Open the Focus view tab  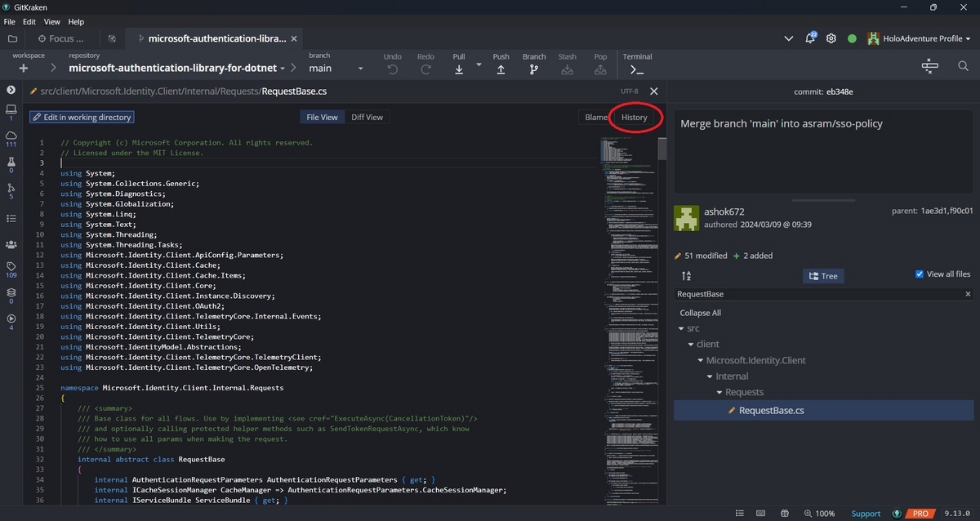coord(61,38)
